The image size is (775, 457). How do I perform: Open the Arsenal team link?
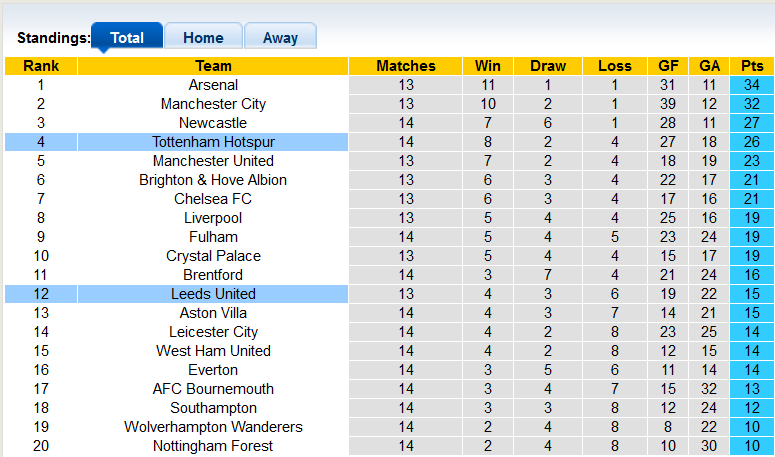(213, 85)
